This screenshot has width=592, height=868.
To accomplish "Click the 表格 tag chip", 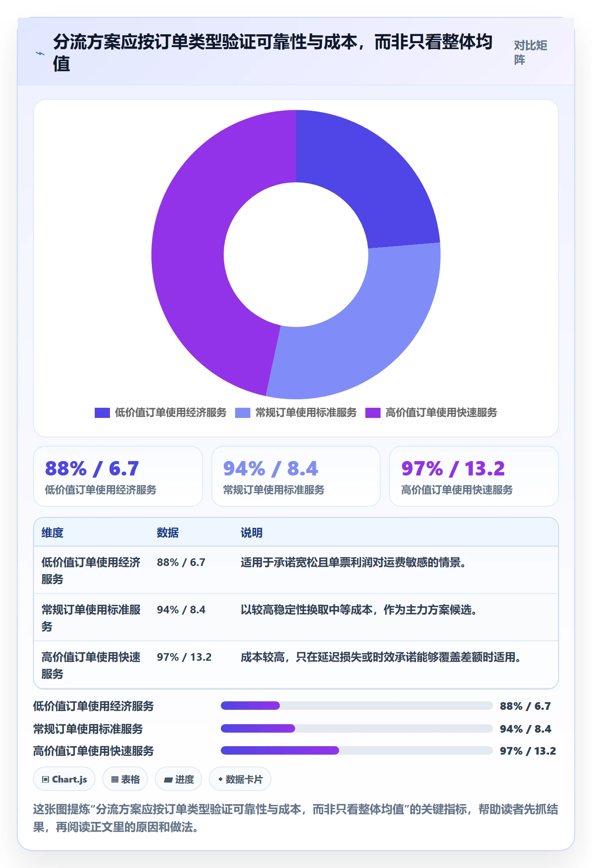I will point(125,779).
